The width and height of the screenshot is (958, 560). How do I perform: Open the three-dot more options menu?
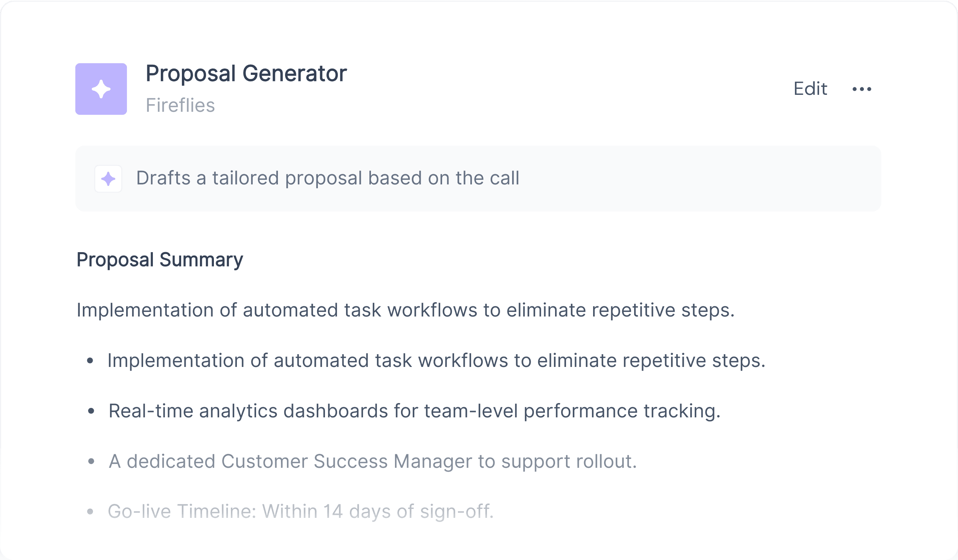tap(862, 89)
